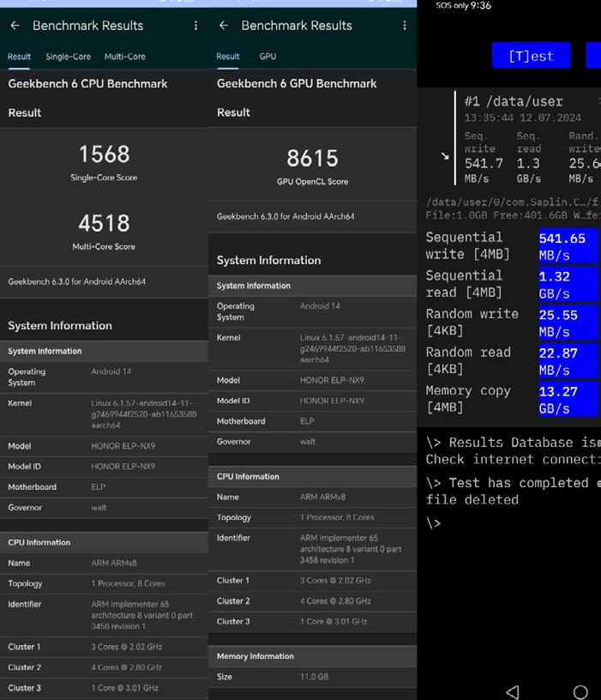Switch to the GPU tab

267,57
